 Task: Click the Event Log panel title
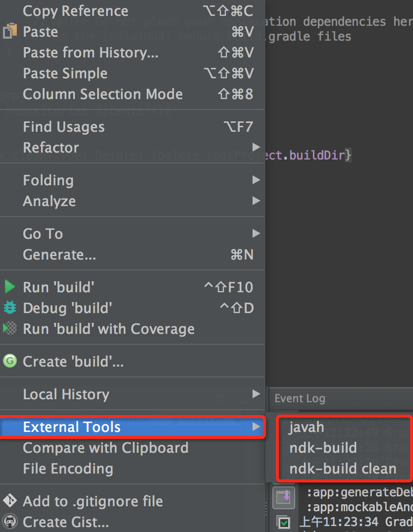point(300,398)
